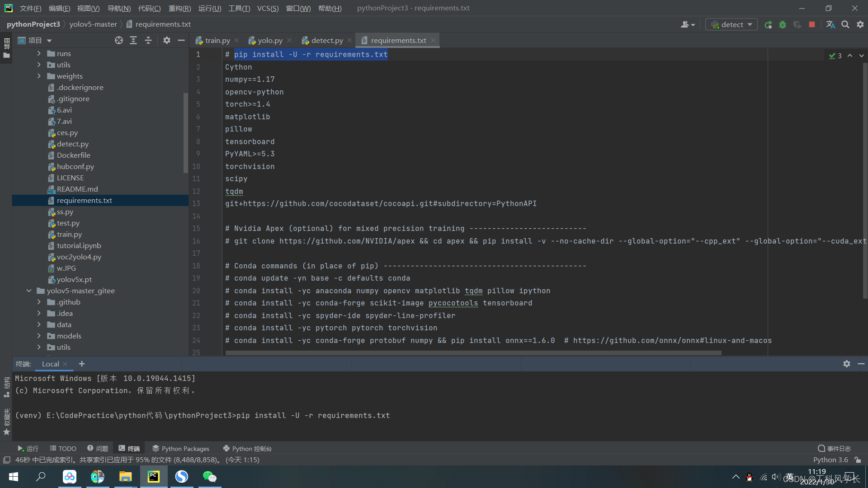Image resolution: width=868 pixels, height=488 pixels.
Task: Click the Debug bug icon
Action: point(783,25)
